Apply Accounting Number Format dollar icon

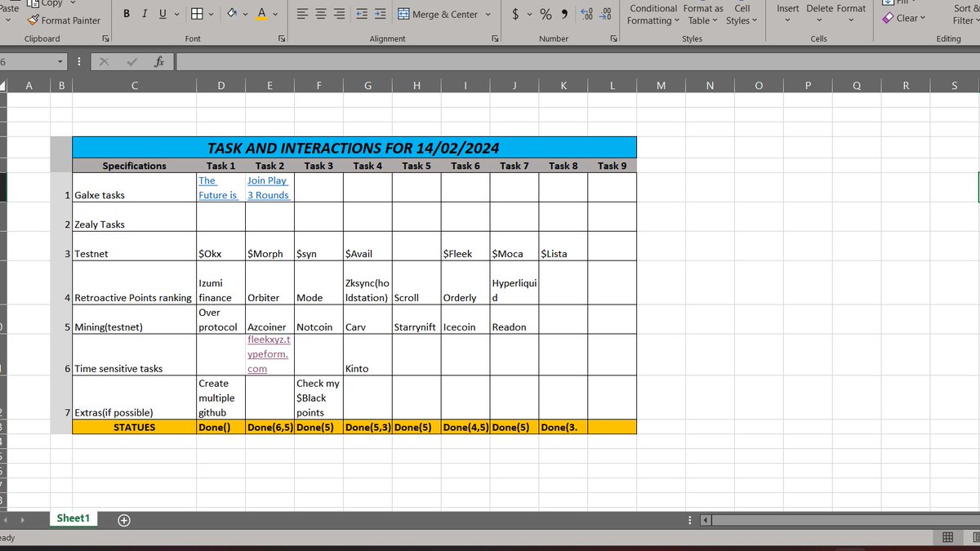516,14
